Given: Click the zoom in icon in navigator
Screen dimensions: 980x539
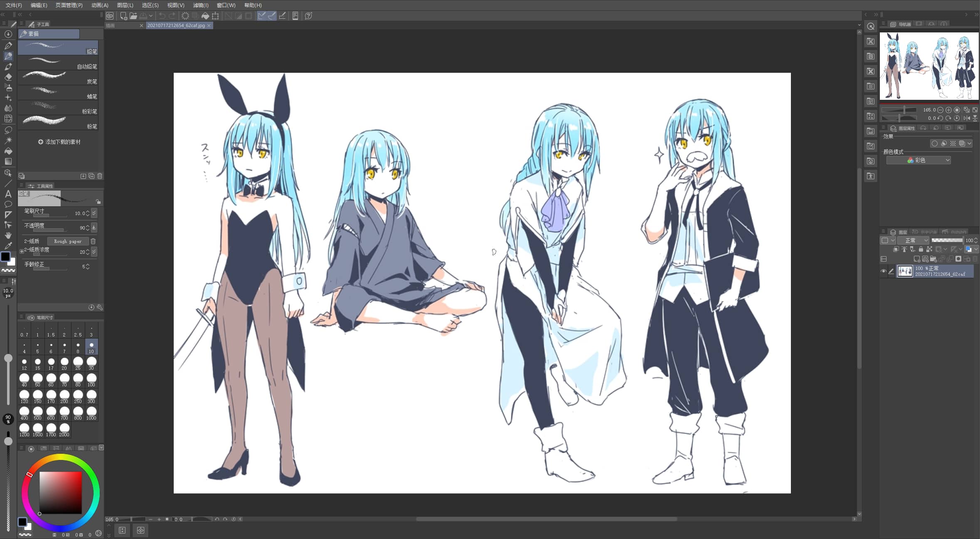Looking at the screenshot, I should pos(948,110).
